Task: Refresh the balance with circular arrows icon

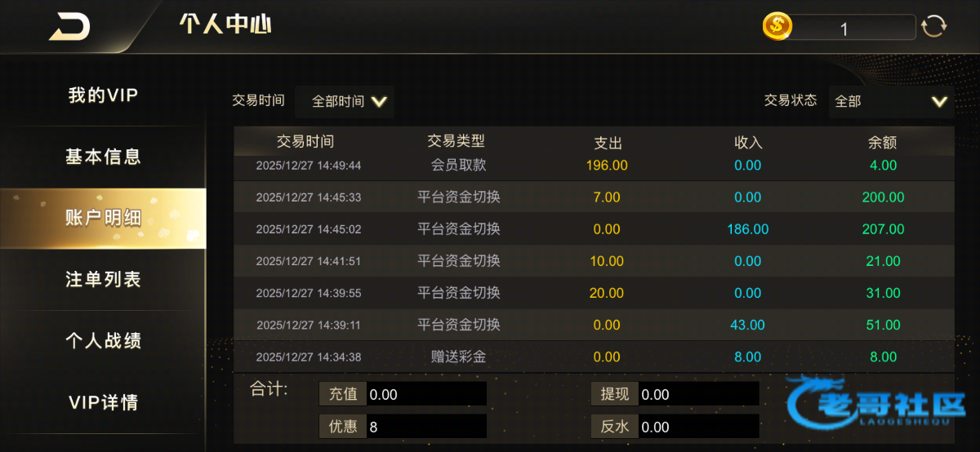Action: [x=933, y=26]
